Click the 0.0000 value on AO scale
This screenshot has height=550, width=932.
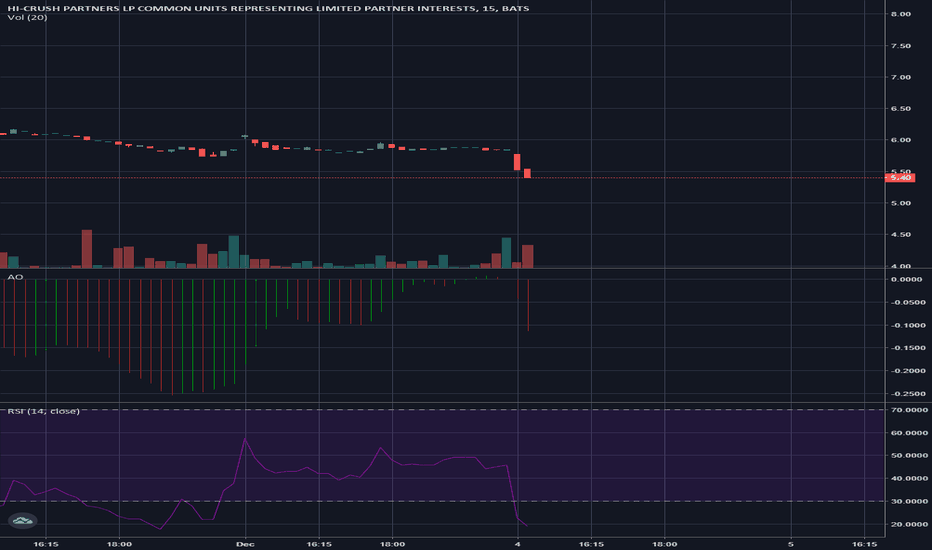tap(907, 279)
